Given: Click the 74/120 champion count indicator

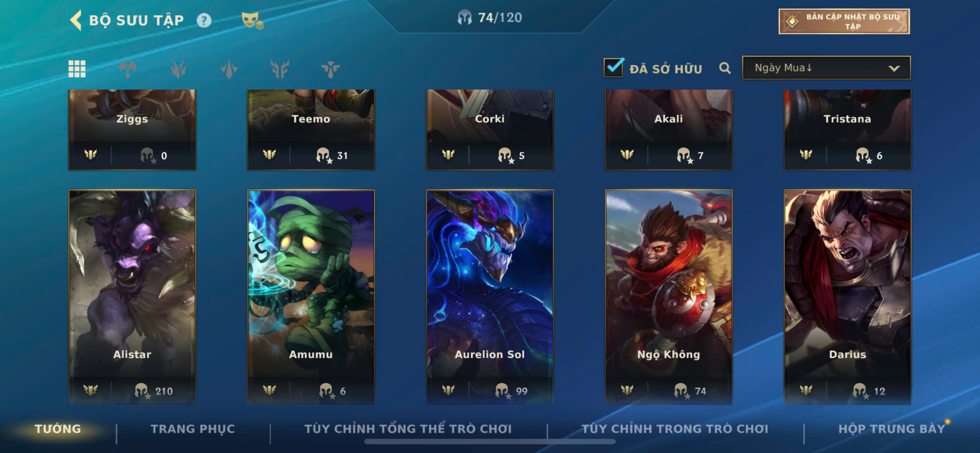Looking at the screenshot, I should pyautogui.click(x=490, y=18).
